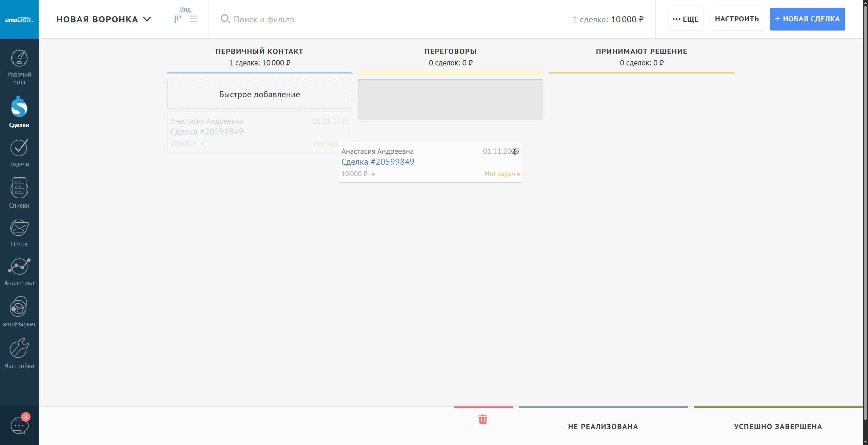Click Быстрое добавление quick add box
The image size is (868, 445).
tap(259, 94)
